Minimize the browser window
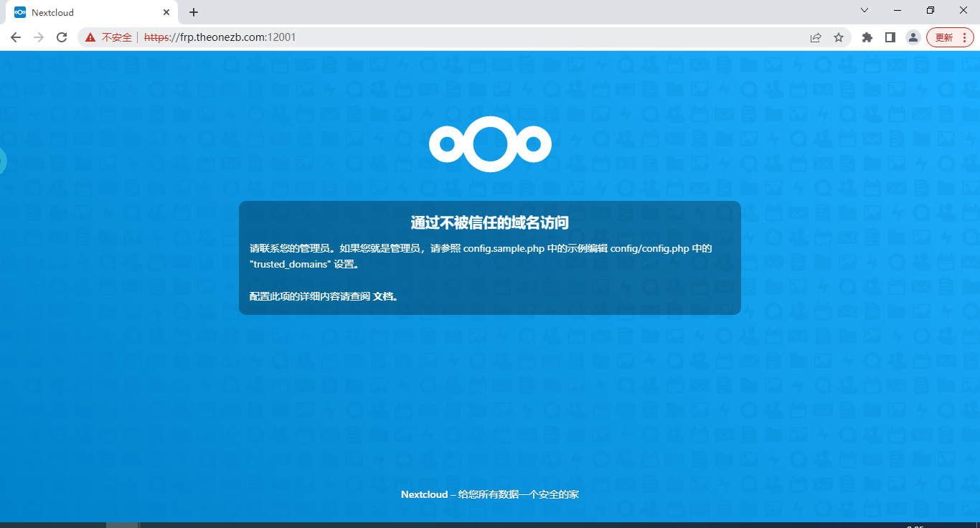Screen dimensions: 980x528 [x=897, y=10]
